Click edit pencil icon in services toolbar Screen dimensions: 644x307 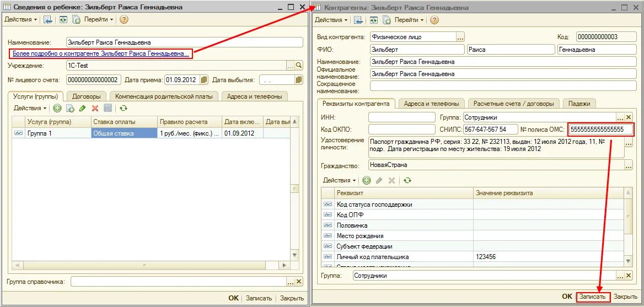83,109
